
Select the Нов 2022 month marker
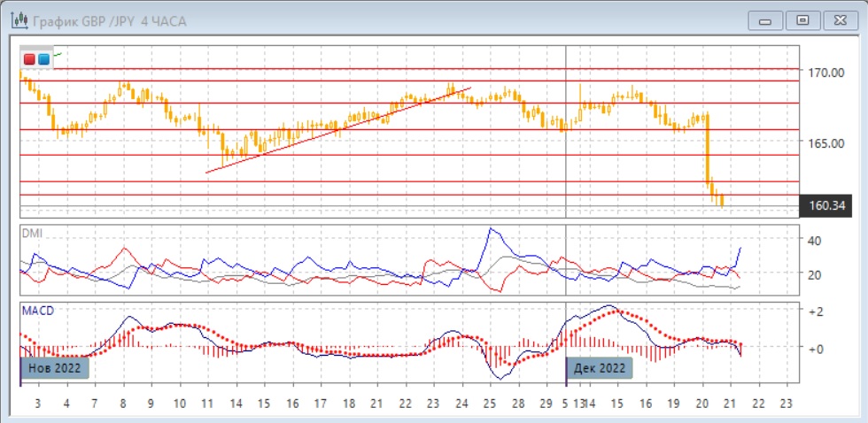tap(55, 368)
